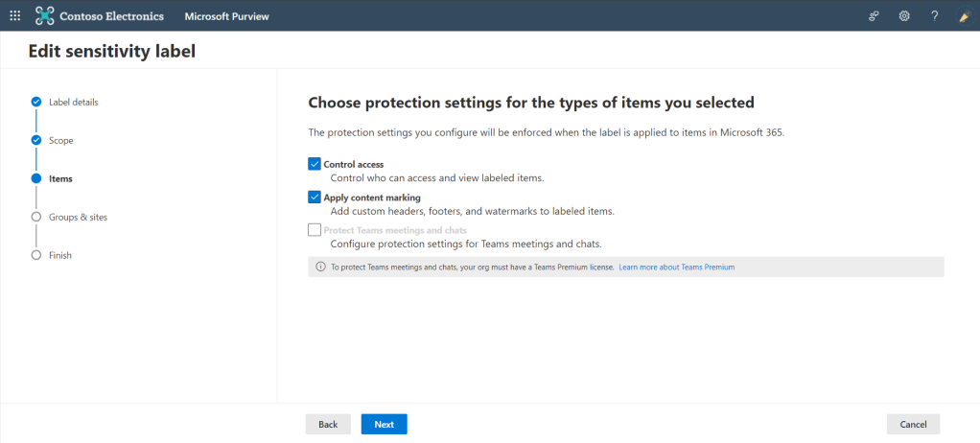Open Learn more about Teams Premium link
The width and height of the screenshot is (980, 443).
tap(676, 267)
